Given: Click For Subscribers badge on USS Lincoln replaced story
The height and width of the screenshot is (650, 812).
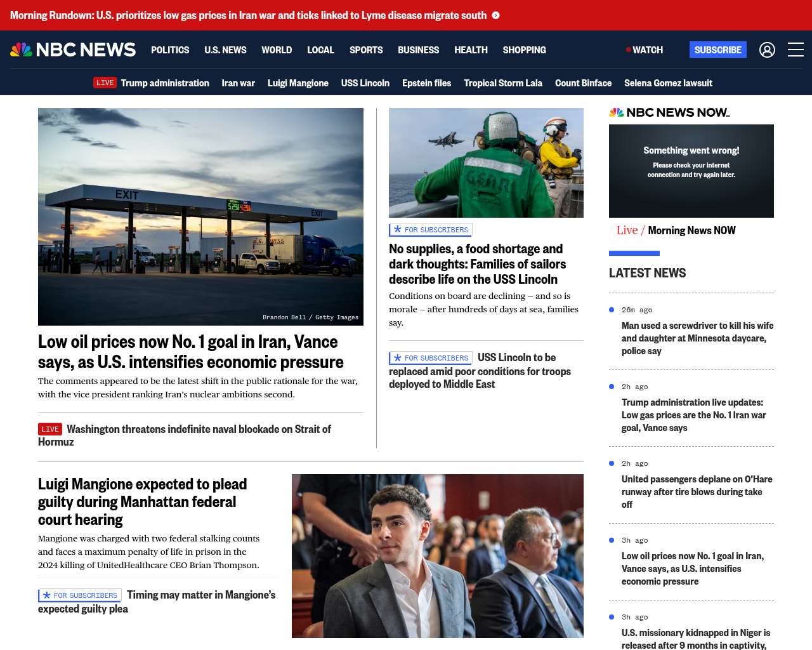Looking at the screenshot, I should click(x=431, y=358).
